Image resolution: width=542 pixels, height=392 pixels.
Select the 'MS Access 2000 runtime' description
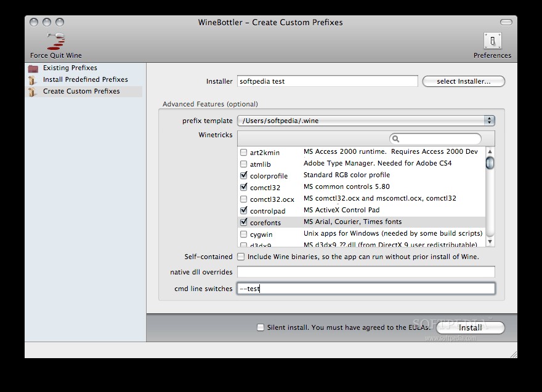coord(390,151)
